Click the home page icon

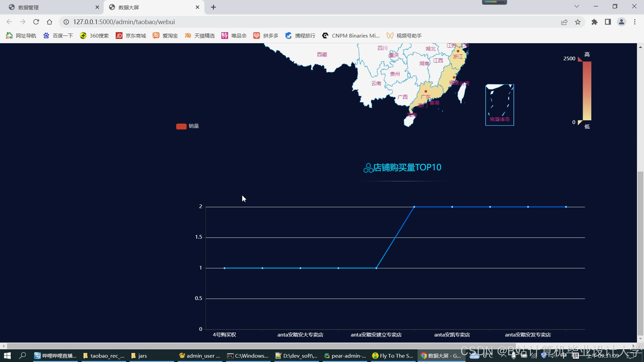[x=49, y=22]
